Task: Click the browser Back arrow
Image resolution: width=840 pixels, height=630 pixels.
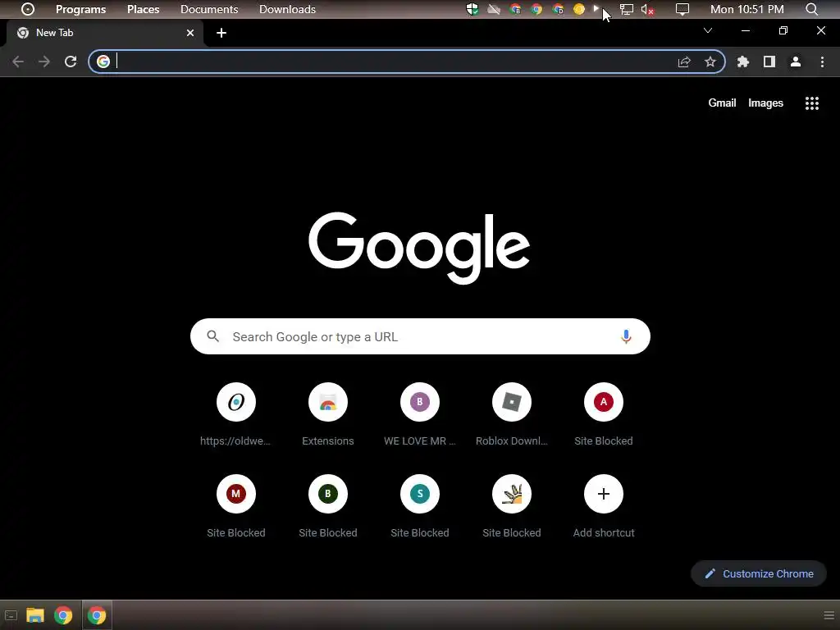Action: coord(18,62)
